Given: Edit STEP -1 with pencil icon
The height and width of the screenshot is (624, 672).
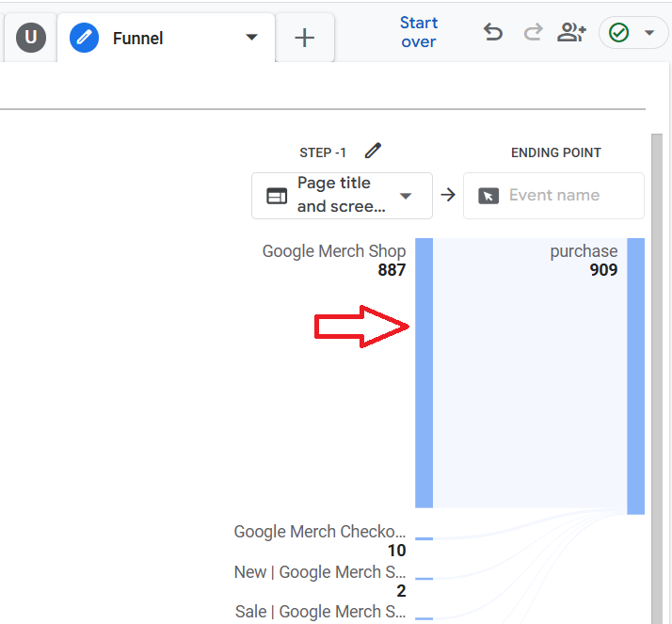Looking at the screenshot, I should click(x=373, y=151).
